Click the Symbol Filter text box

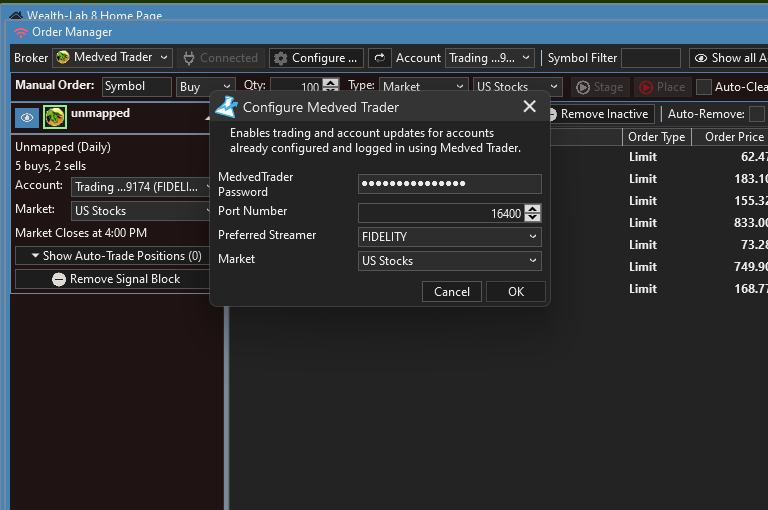click(x=650, y=58)
